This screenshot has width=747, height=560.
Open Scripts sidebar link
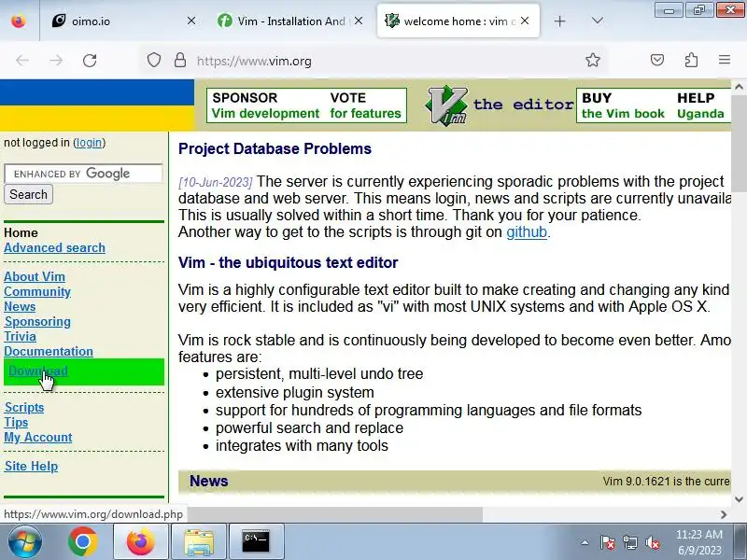tap(24, 407)
